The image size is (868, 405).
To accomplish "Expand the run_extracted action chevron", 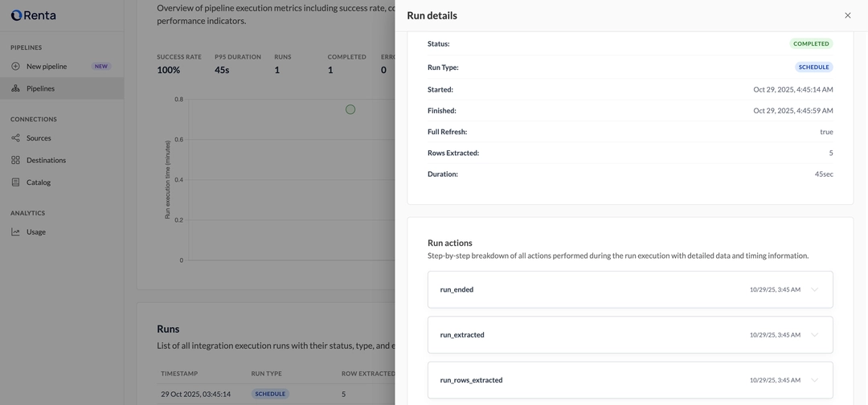I will (x=814, y=335).
